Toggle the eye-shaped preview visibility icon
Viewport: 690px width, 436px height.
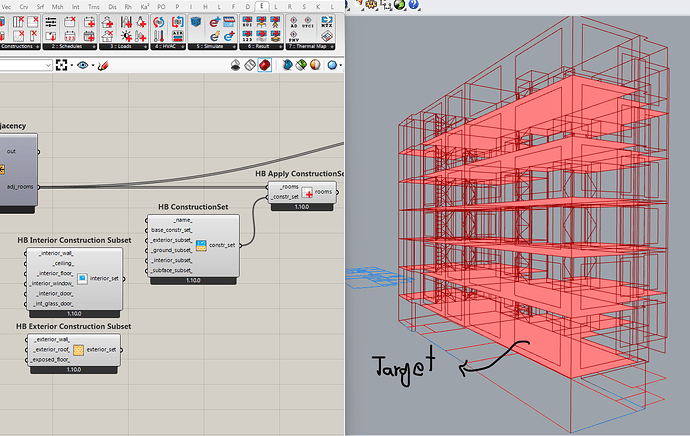click(82, 66)
